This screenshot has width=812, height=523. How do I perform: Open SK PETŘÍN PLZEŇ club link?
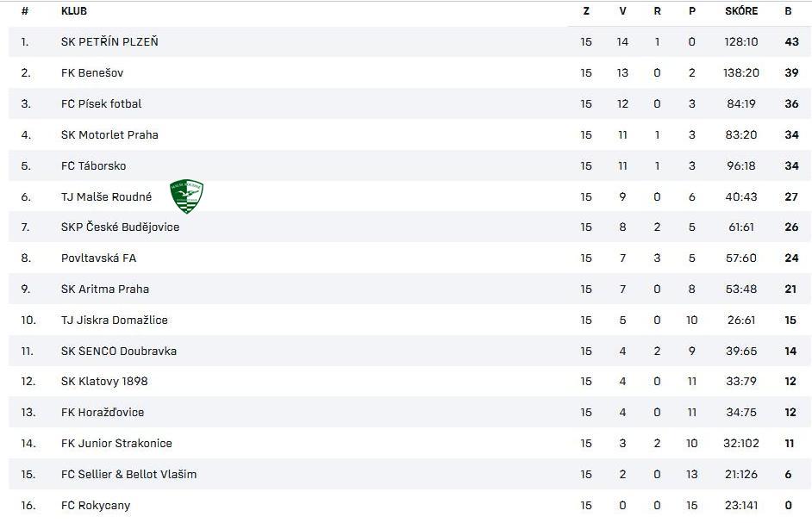click(109, 42)
